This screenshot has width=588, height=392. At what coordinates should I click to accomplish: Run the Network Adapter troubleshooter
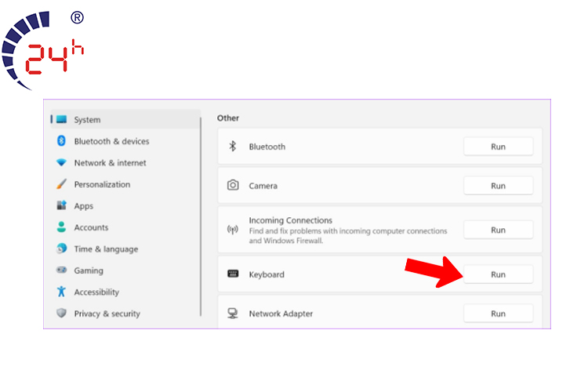point(498,314)
